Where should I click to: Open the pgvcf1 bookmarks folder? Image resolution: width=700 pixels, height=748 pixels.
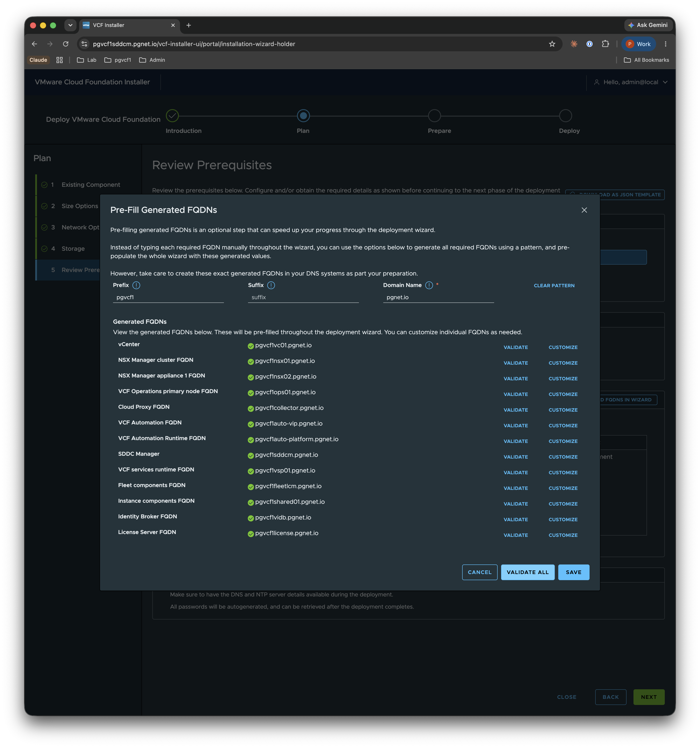pyautogui.click(x=118, y=60)
